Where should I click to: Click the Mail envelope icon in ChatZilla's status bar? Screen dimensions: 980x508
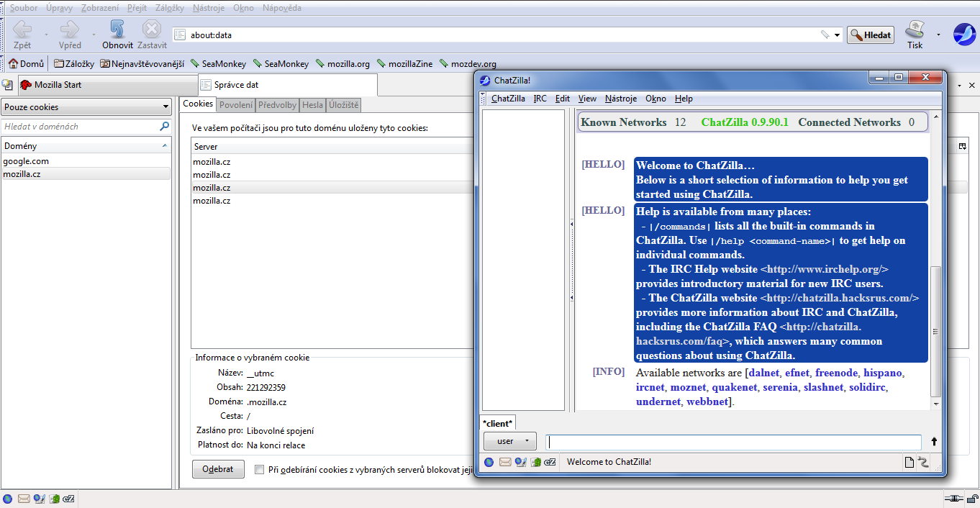[x=505, y=462]
